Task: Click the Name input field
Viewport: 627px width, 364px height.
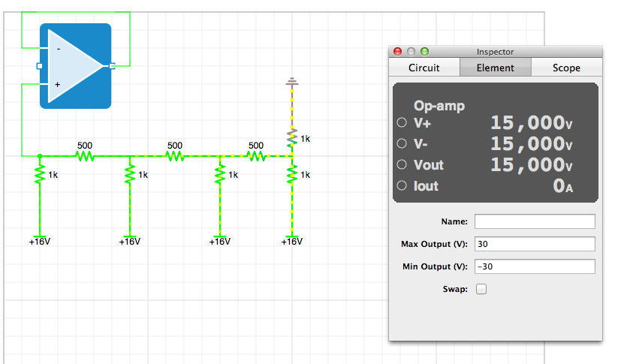Action: [x=535, y=221]
